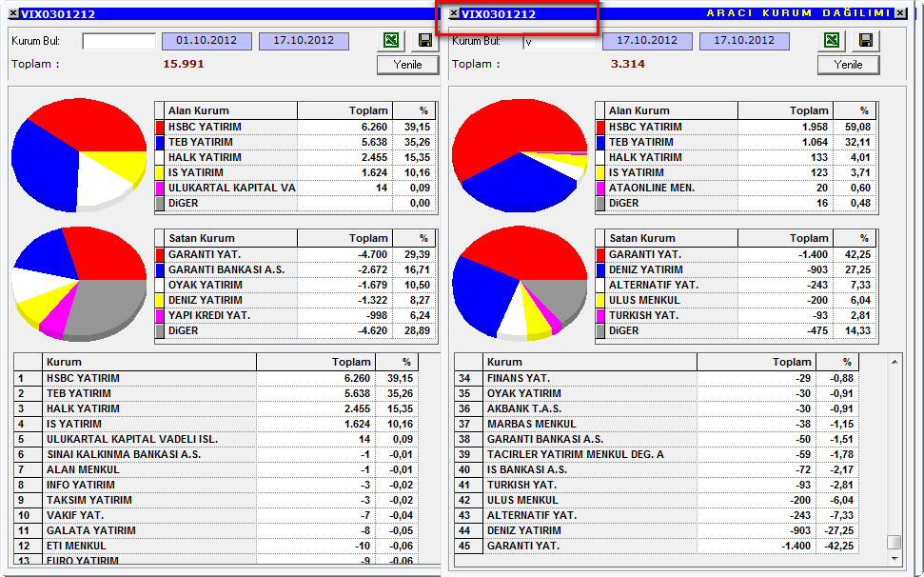Select ULUKARTAL KAPITAL VADELI ISL. row
This screenshot has height=577, width=924.
coord(216,439)
